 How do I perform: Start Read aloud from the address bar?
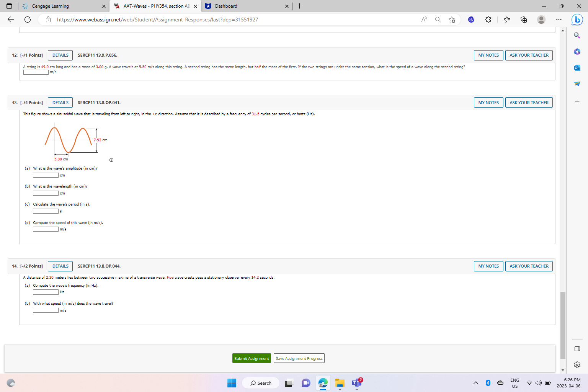424,19
